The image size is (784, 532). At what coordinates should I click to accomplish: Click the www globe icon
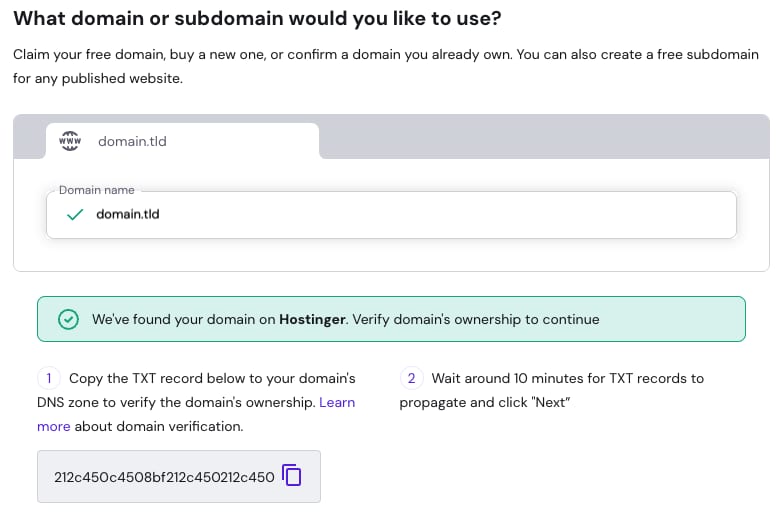coord(71,141)
